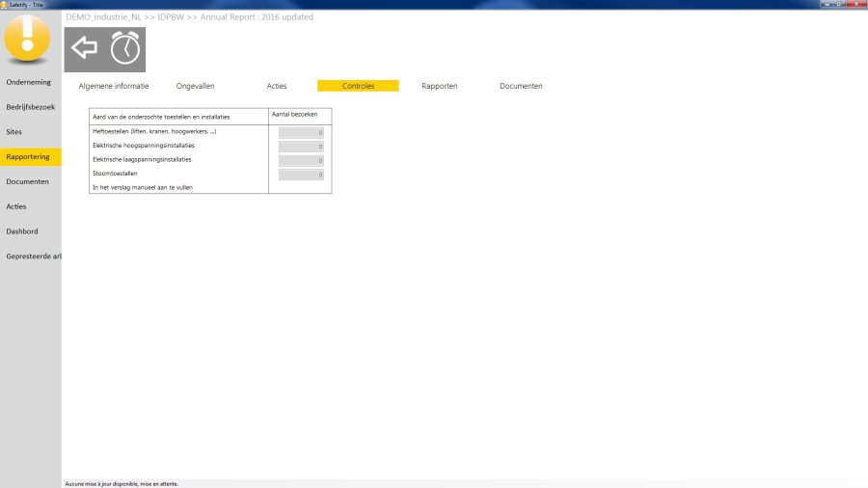Click the Heftoestellen visit count field
The width and height of the screenshot is (868, 488).
pyautogui.click(x=301, y=133)
